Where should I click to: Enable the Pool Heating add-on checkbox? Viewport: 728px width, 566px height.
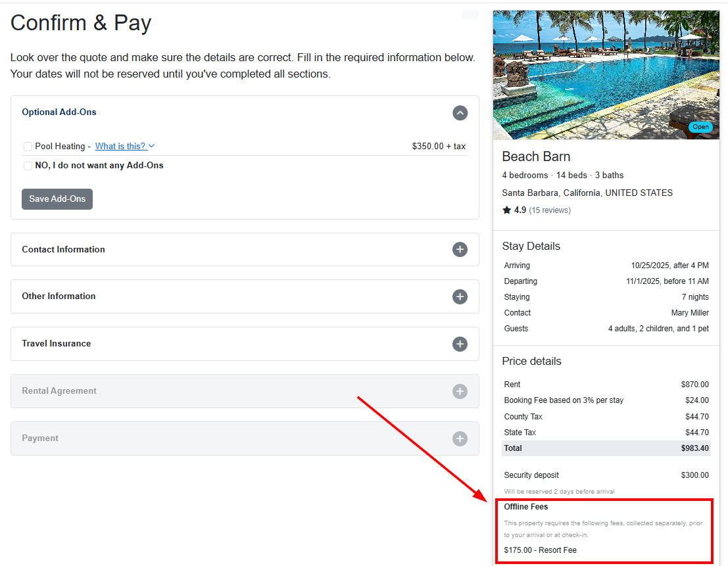pyautogui.click(x=27, y=146)
